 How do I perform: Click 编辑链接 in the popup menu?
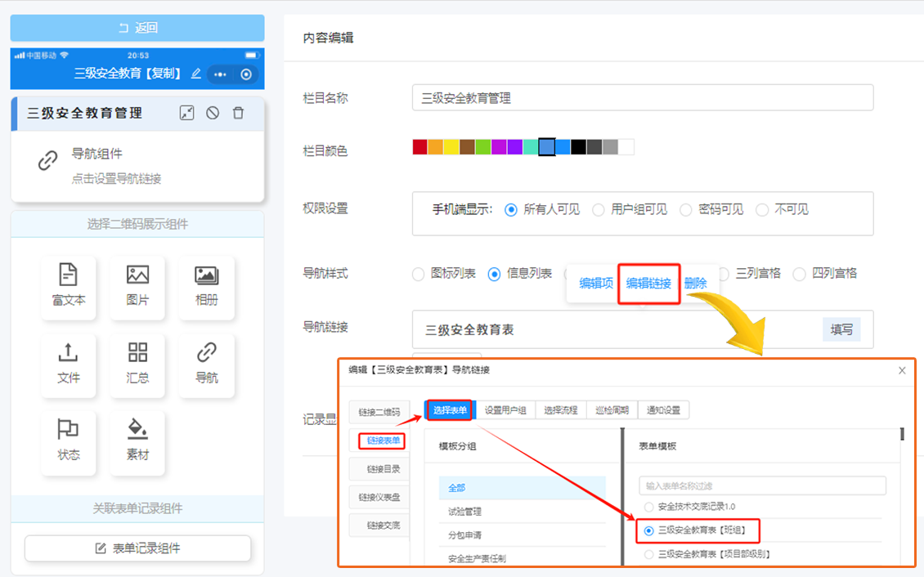coord(648,284)
